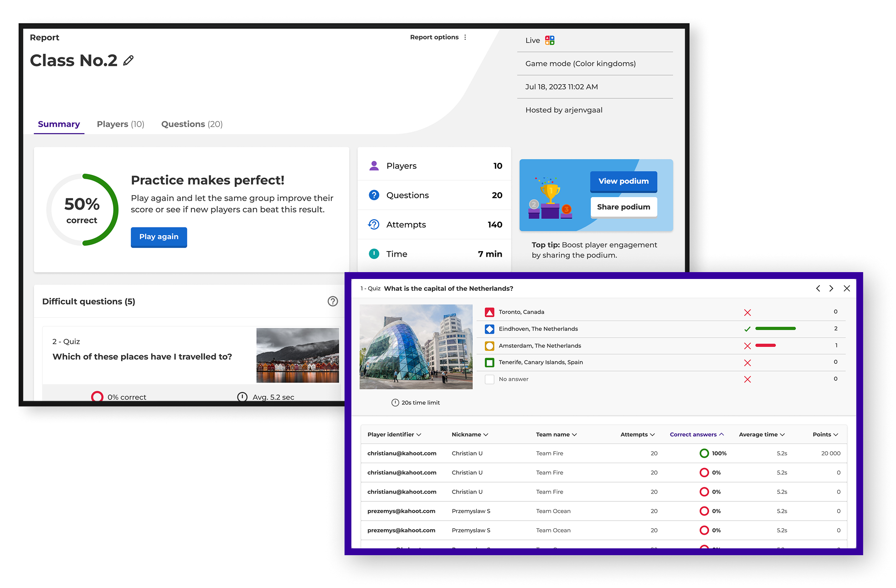896x588 pixels.
Task: Sort by the Correct answers column
Action: 696,434
